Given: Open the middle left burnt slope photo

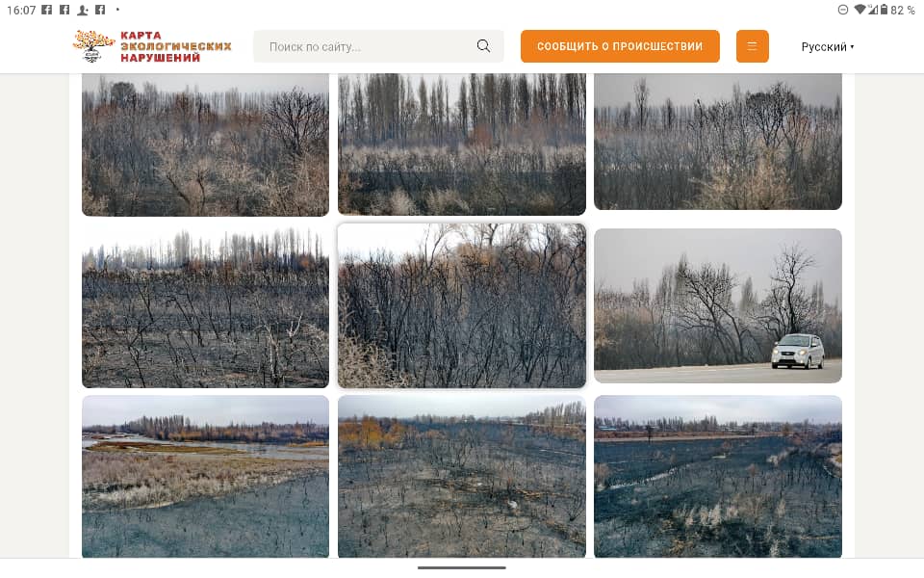Looking at the screenshot, I should [x=205, y=305].
